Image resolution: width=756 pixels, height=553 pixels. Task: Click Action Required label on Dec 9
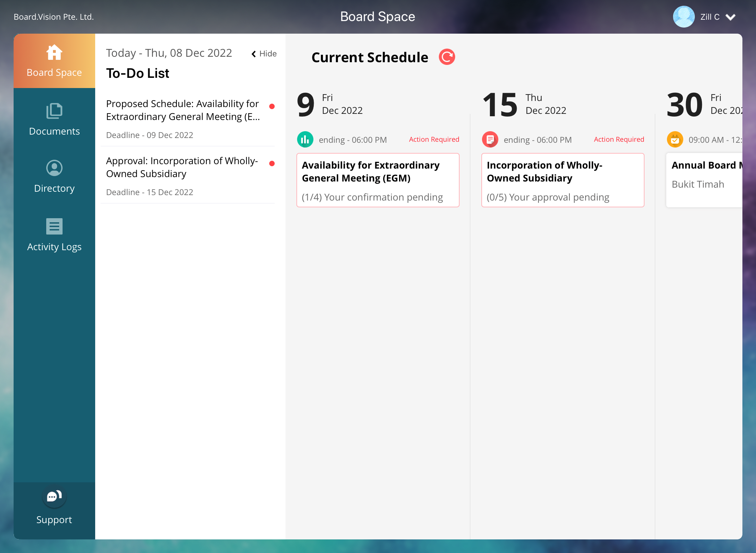pos(434,139)
